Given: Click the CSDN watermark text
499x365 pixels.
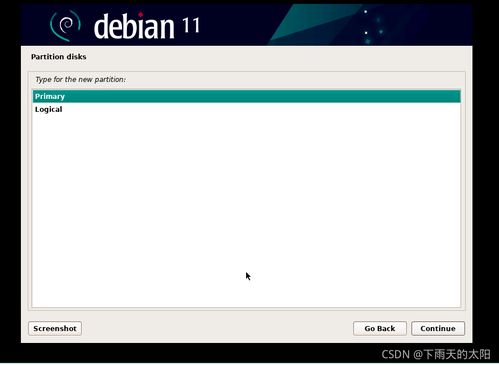Looking at the screenshot, I should coord(395,354).
